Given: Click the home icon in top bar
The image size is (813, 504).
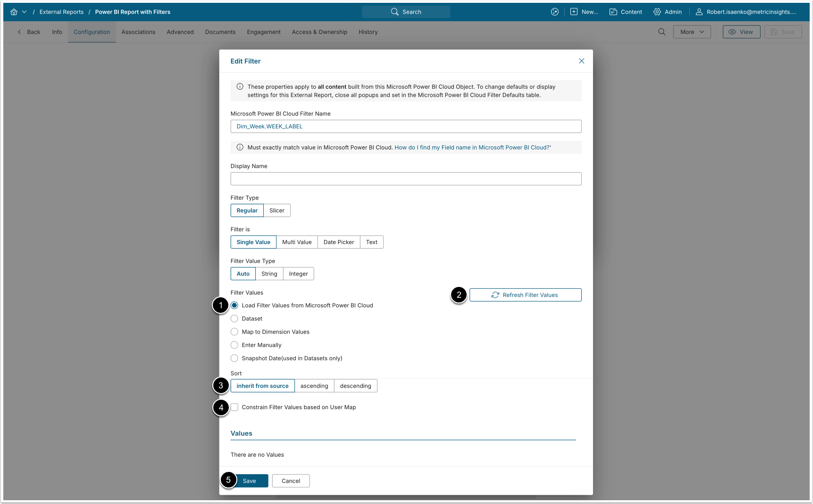Looking at the screenshot, I should click(14, 12).
